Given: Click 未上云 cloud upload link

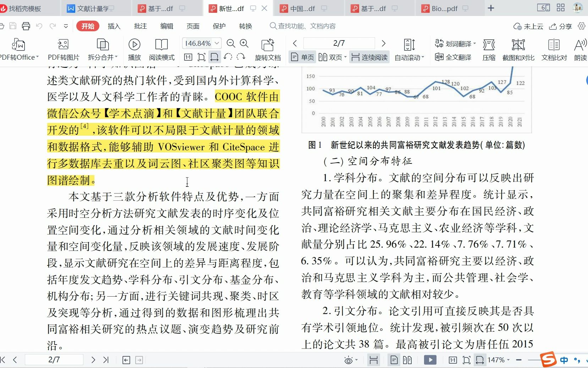Looking at the screenshot, I should (x=528, y=26).
